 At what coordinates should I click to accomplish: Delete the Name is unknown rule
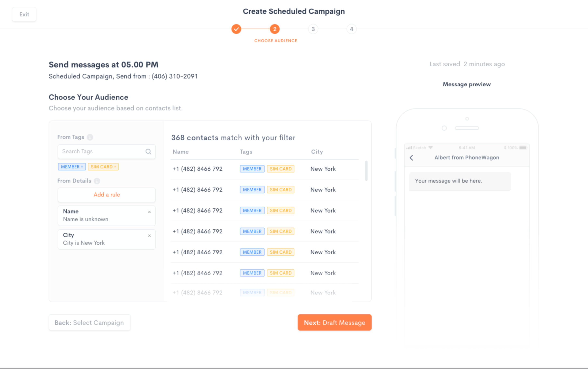(149, 212)
